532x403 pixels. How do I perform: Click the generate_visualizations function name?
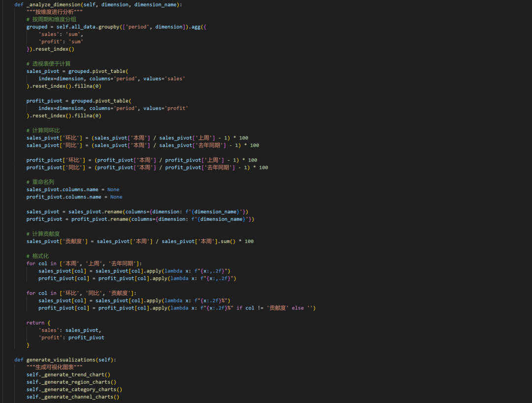[x=62, y=360]
